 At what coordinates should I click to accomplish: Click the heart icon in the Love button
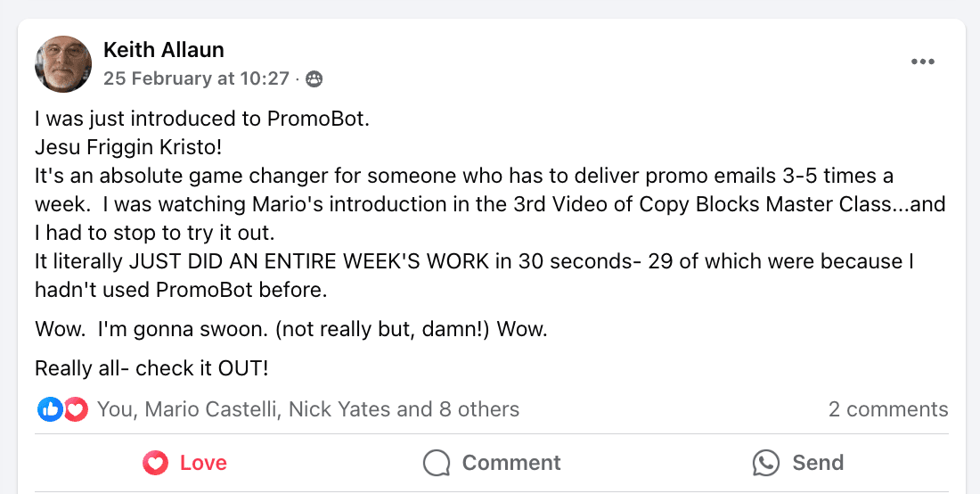(x=156, y=463)
